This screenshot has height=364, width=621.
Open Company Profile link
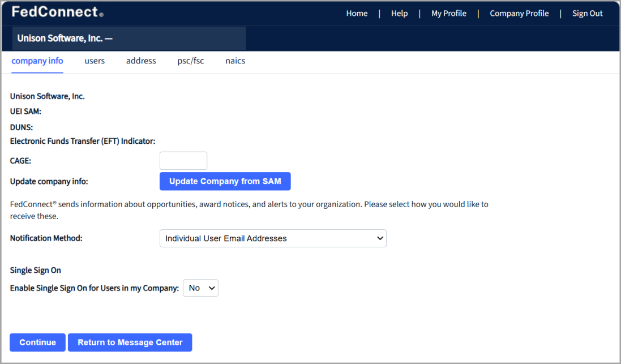point(519,14)
